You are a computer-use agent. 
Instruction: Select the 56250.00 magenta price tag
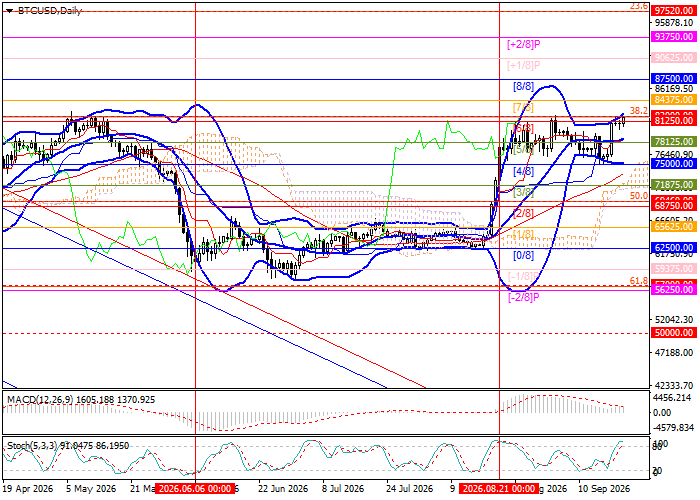click(x=674, y=290)
